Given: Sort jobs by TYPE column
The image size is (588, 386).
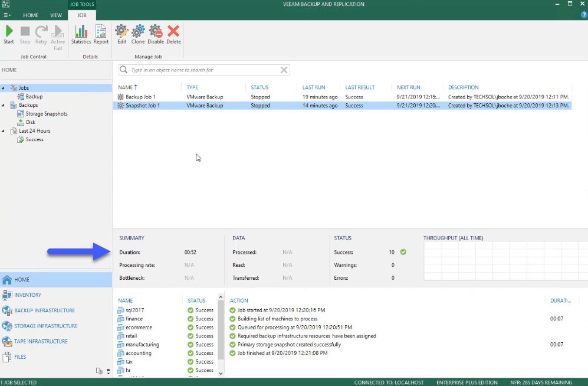Looking at the screenshot, I should pyautogui.click(x=192, y=87).
